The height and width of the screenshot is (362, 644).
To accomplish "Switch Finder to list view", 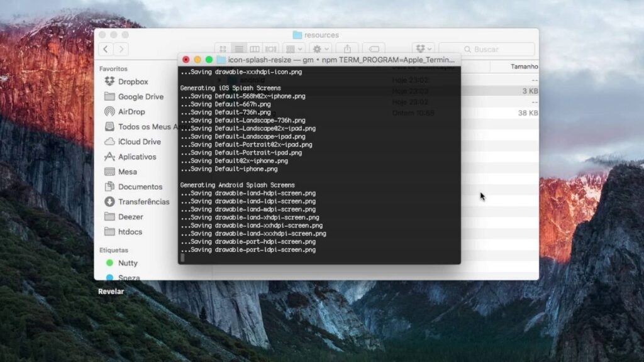I will tap(238, 49).
